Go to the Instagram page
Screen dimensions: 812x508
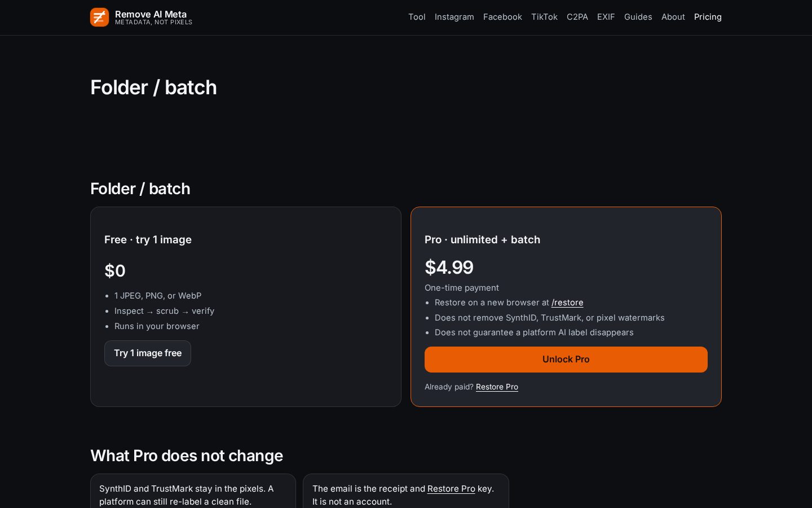(454, 17)
